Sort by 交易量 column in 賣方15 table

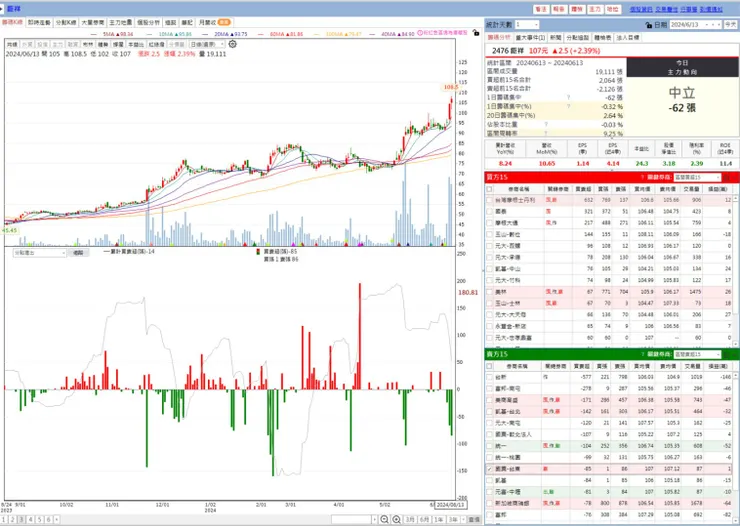tap(691, 366)
